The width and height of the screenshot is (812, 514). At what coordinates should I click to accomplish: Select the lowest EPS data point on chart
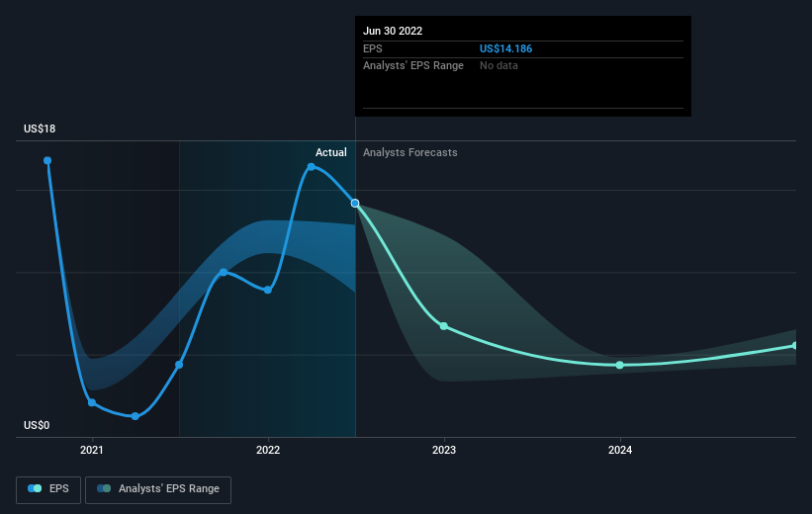(135, 416)
